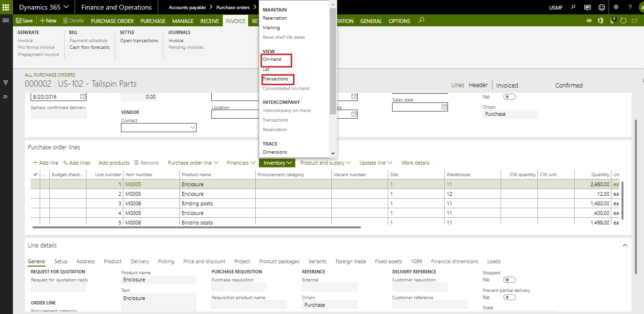Refresh the page with the circular arrow
The height and width of the screenshot is (314, 644).
pyautogui.click(x=623, y=21)
